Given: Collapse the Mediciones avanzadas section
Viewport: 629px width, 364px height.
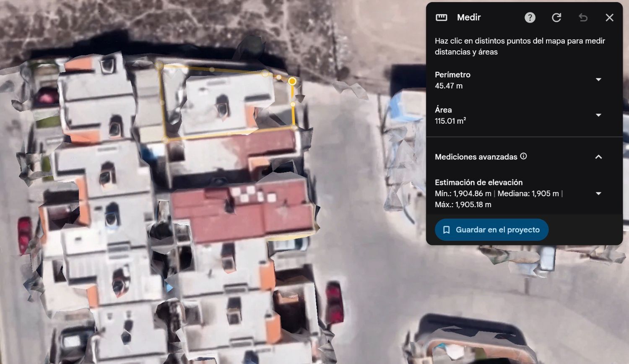Looking at the screenshot, I should click(x=598, y=157).
